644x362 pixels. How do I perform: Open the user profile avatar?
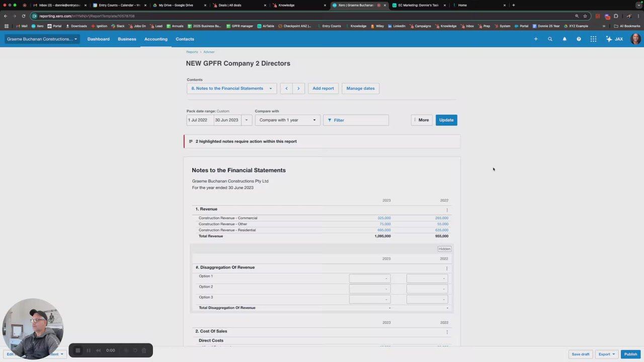pos(635,39)
